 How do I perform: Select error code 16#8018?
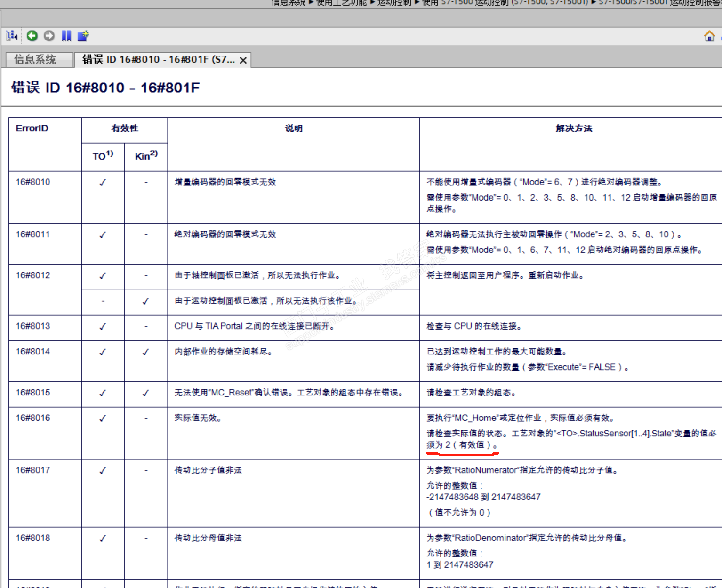pos(33,538)
